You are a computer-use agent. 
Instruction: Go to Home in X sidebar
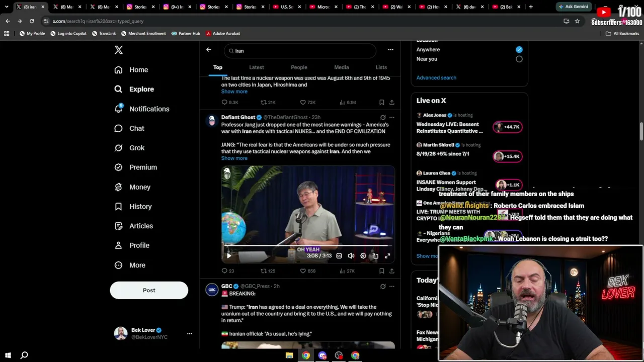pos(132,70)
